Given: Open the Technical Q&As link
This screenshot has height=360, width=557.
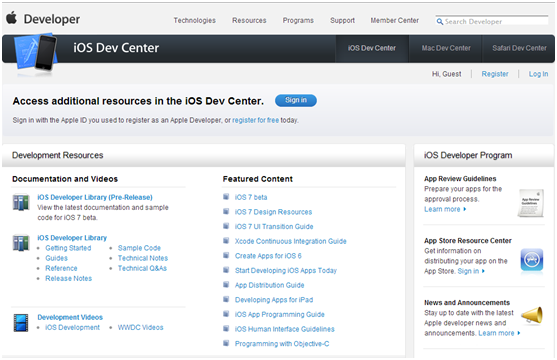Looking at the screenshot, I should (x=142, y=268).
